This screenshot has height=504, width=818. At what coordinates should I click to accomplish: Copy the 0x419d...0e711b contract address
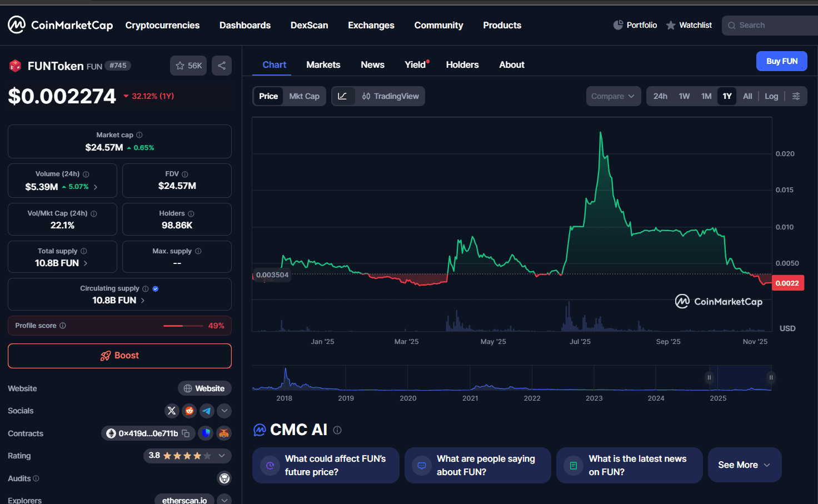point(186,433)
